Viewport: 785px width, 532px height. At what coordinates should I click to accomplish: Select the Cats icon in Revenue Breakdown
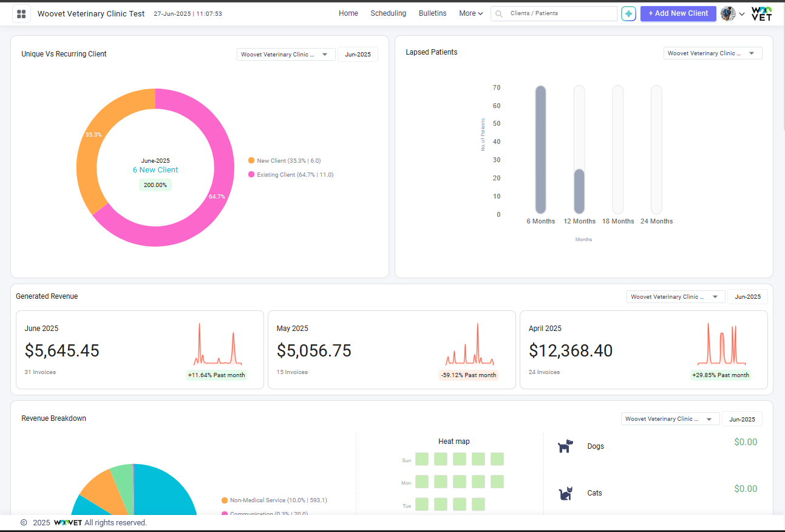[565, 493]
